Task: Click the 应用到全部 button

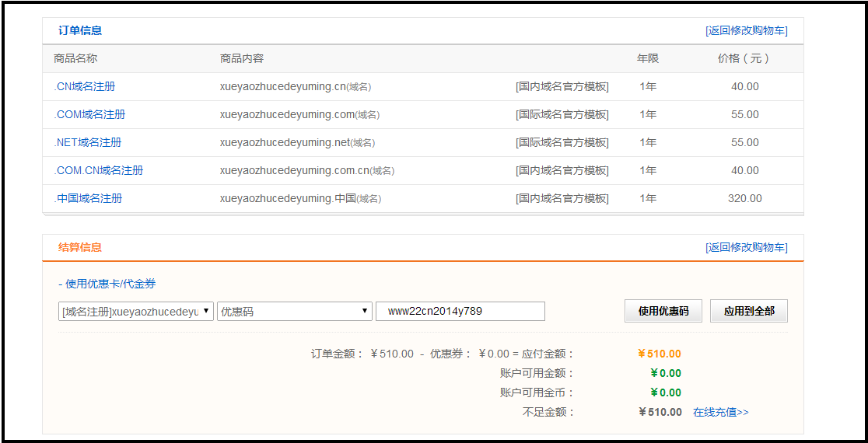Action: coord(749,311)
